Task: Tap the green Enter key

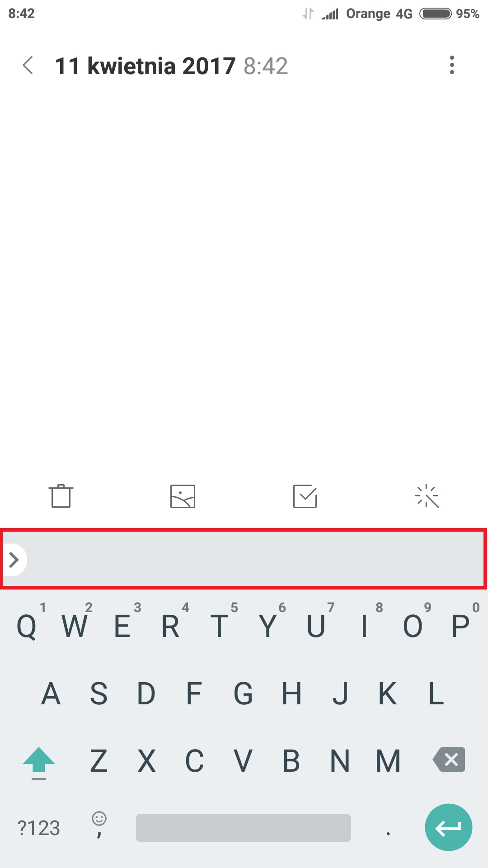Action: (449, 827)
